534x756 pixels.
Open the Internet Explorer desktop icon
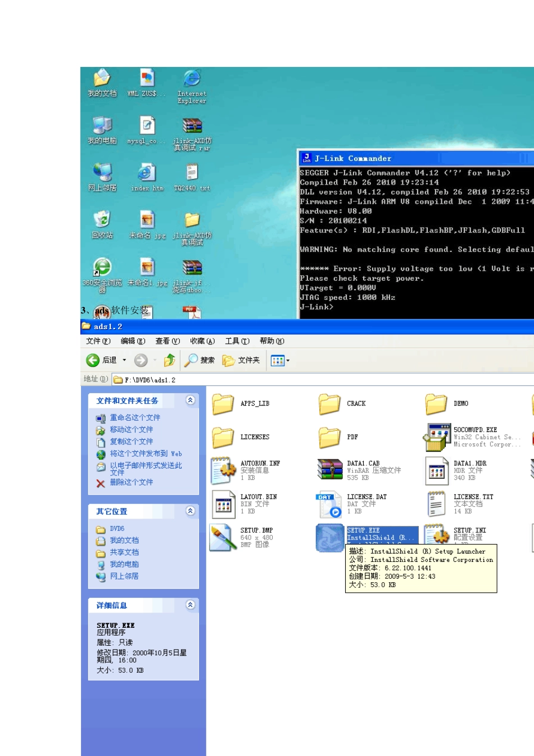(x=192, y=87)
